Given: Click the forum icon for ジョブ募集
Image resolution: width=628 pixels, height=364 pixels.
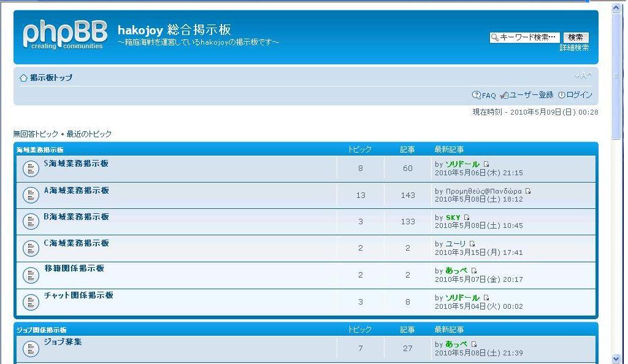Looking at the screenshot, I should coord(31,349).
